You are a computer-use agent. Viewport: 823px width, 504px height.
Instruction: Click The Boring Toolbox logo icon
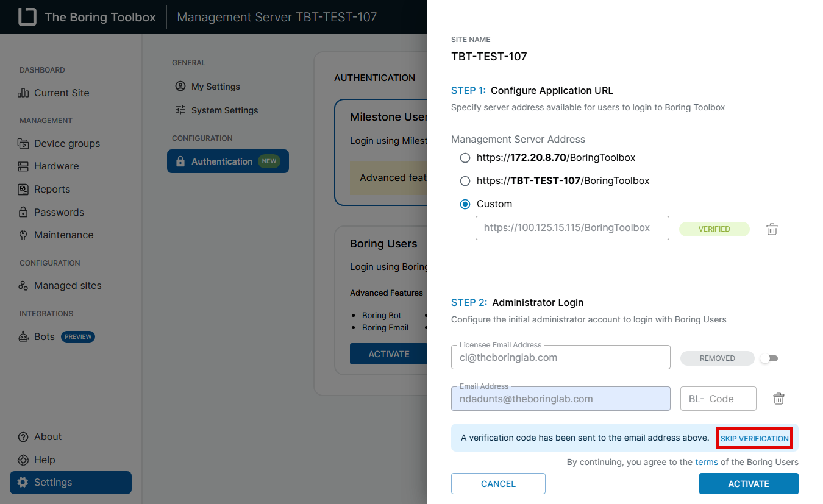(x=27, y=17)
